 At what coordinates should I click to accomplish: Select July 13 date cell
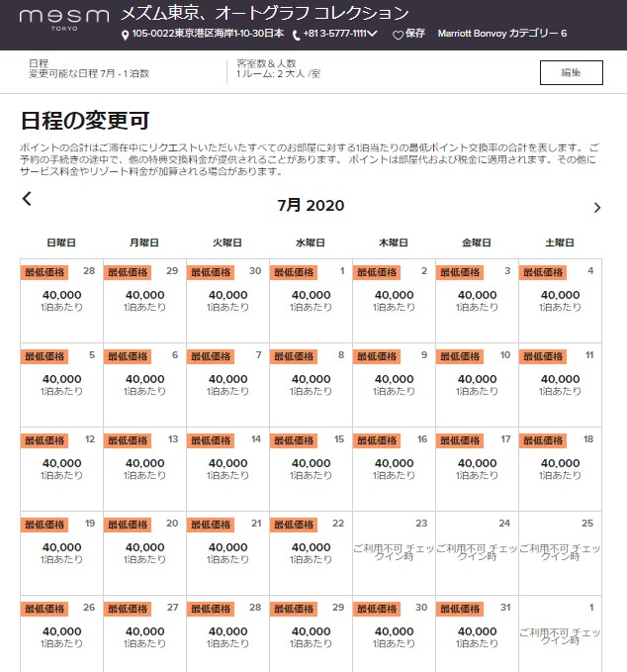point(144,469)
